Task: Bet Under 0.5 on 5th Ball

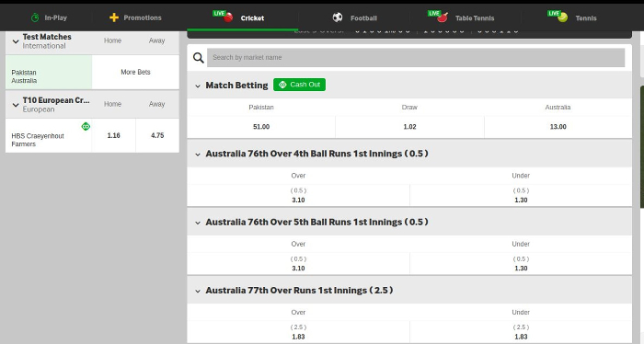Action: (521, 264)
